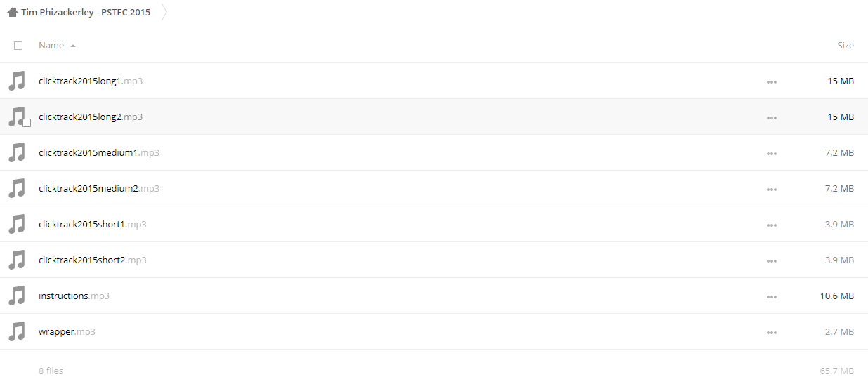Open more options for wrapper.mp3
Viewport: 868px width, 391px height.
tap(772, 333)
